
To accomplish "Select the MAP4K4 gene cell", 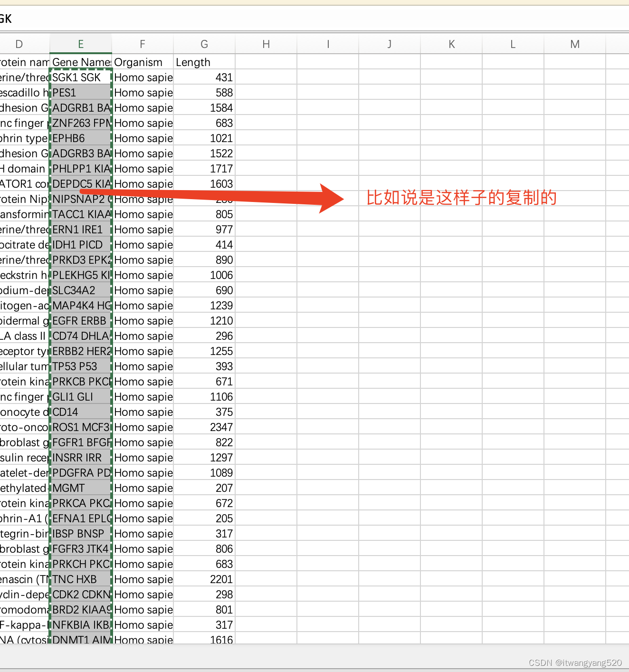I will (81, 305).
